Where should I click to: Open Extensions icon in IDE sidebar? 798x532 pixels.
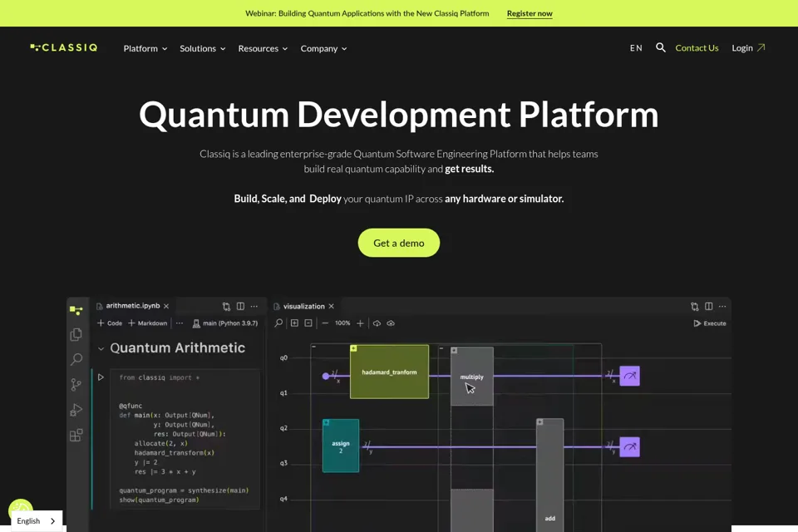(x=76, y=436)
